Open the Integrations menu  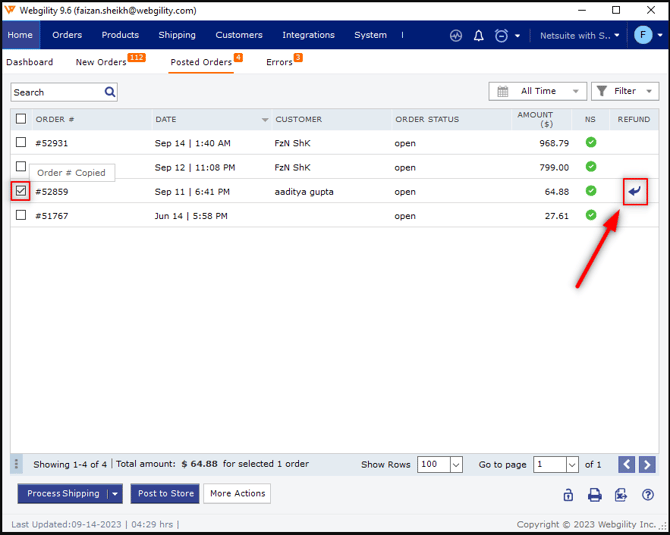pos(308,35)
